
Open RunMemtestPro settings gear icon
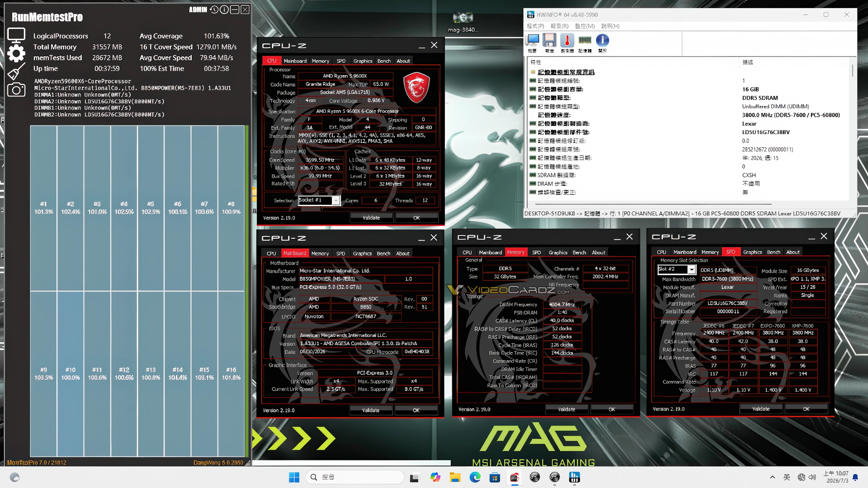(16, 53)
